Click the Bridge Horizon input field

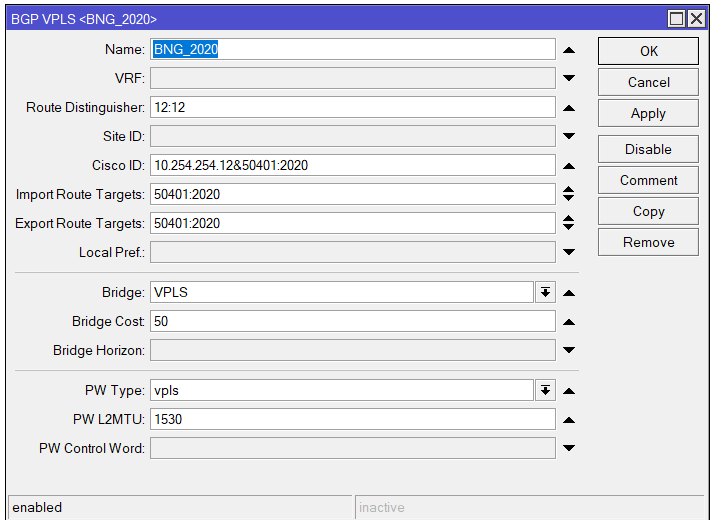click(x=353, y=350)
